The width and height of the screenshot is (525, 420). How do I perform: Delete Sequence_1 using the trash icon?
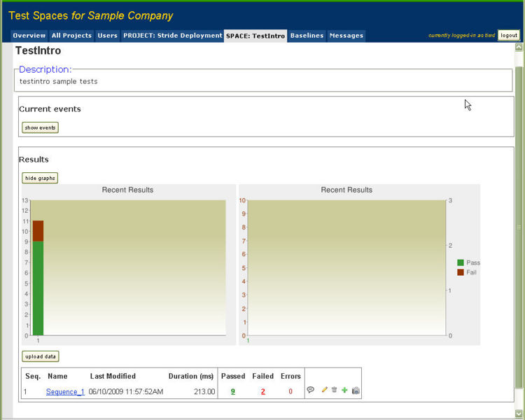click(x=334, y=389)
